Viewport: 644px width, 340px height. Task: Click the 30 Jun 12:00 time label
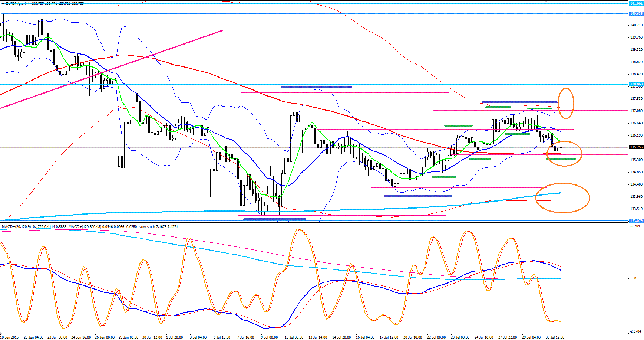(152, 337)
